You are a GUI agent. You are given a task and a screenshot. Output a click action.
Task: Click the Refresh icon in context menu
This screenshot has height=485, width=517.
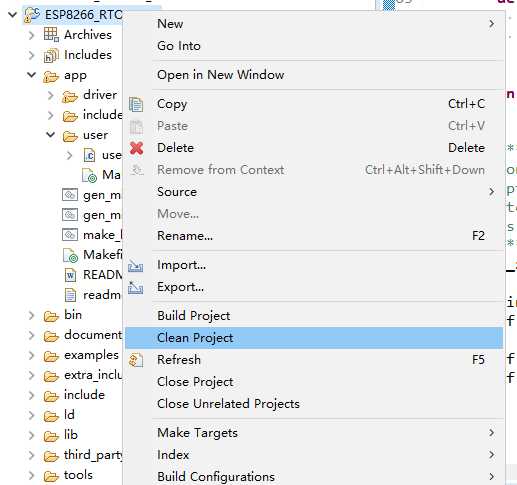click(x=136, y=360)
